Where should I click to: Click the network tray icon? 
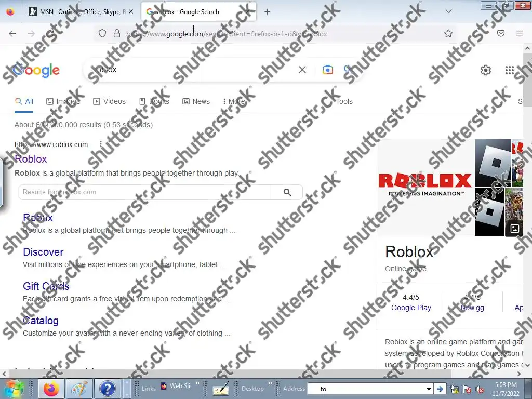point(455,389)
